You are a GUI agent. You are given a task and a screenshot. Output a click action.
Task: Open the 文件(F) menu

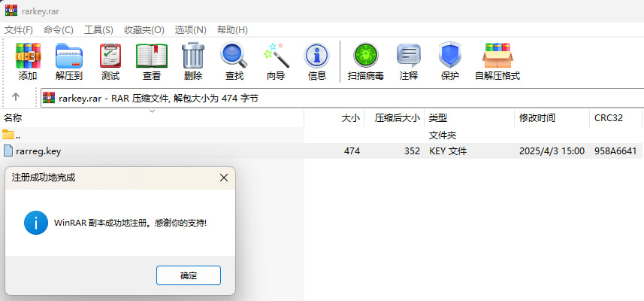pyautogui.click(x=19, y=29)
